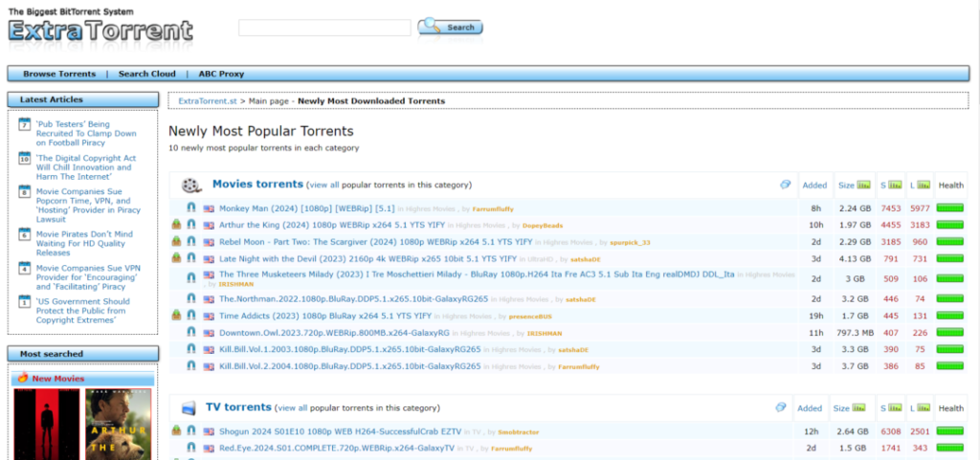Click the ExtraTorrent logo
Image resolution: width=980 pixels, height=460 pixels.
pos(100,31)
